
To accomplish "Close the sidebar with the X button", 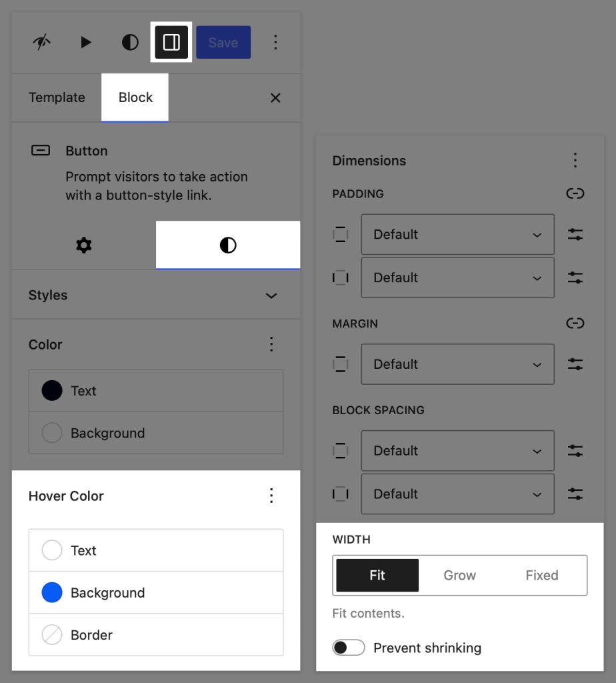I will 275,98.
